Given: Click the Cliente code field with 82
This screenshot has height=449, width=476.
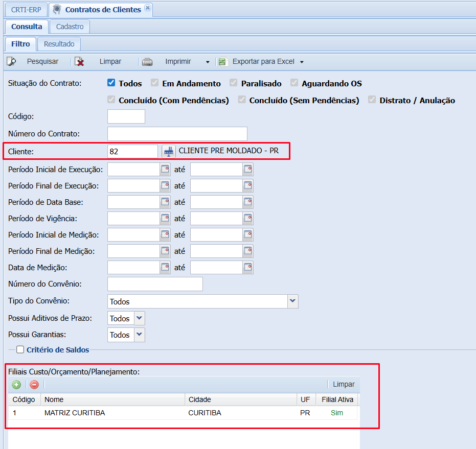Looking at the screenshot, I should point(132,151).
